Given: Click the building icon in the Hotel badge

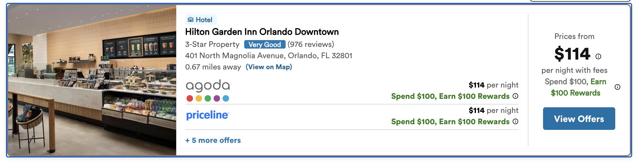Looking at the screenshot, I should [191, 20].
